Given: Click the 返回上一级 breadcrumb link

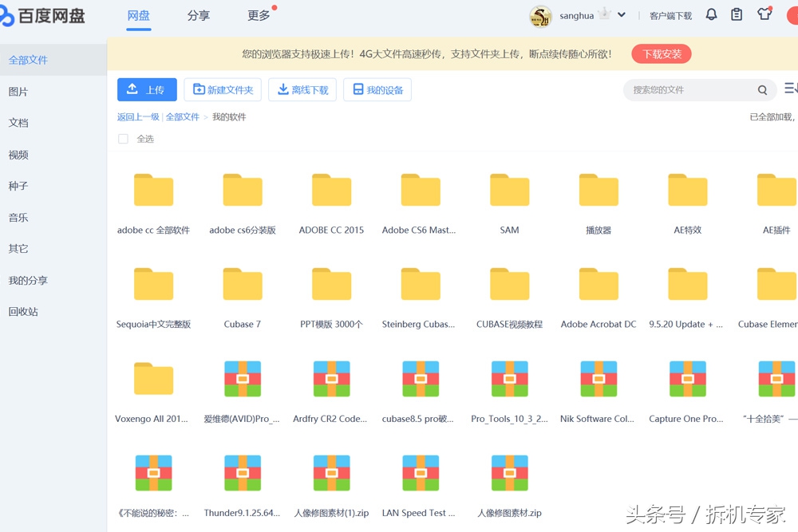Looking at the screenshot, I should coord(138,117).
